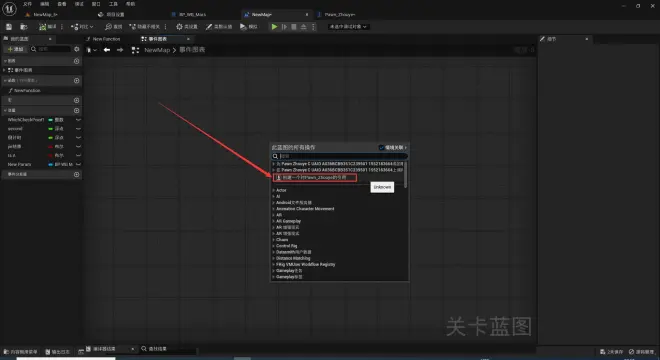
Task: Start play with the green Play button
Action: coord(274,27)
